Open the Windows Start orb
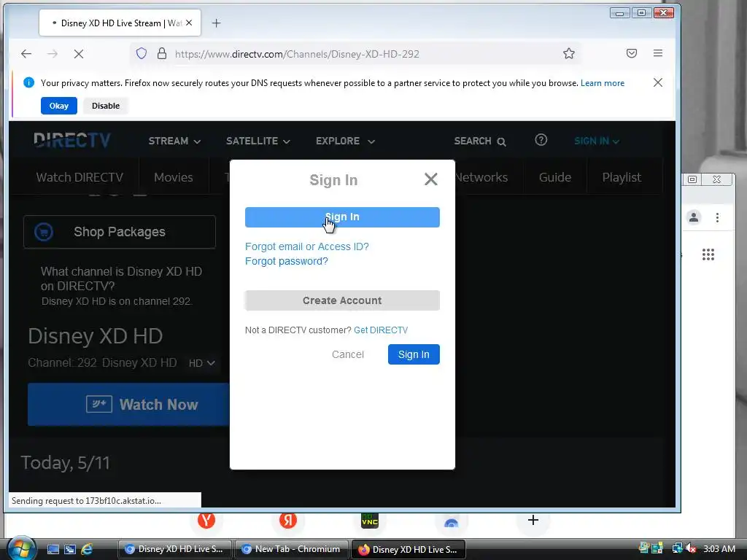Viewport: 747px width, 560px height. pos(21,548)
